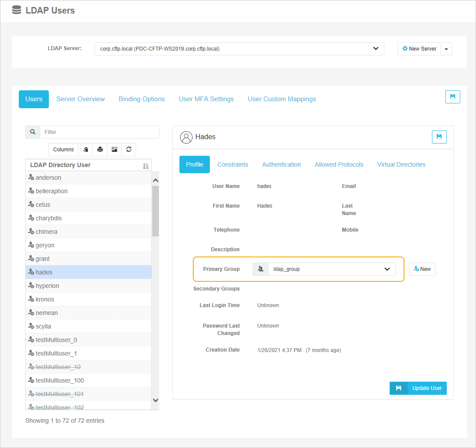Open the Primary Group dropdown
Image resolution: width=476 pixels, height=448 pixels.
tap(387, 269)
